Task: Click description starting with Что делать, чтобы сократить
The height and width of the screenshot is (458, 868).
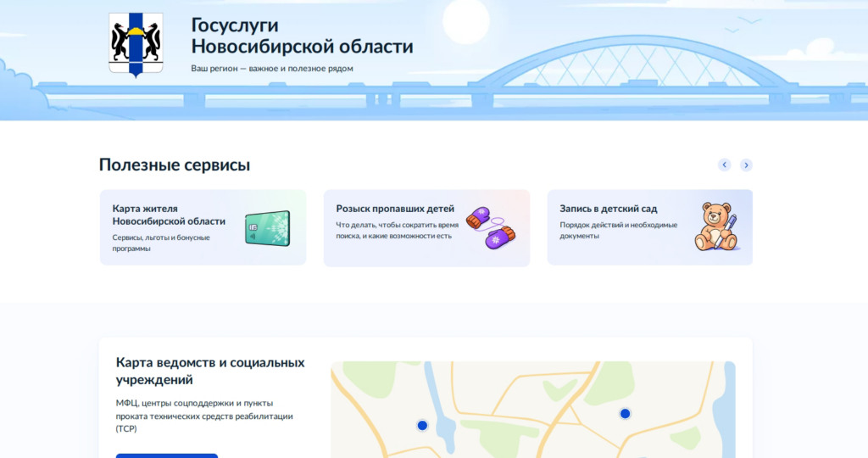Action: (397, 231)
